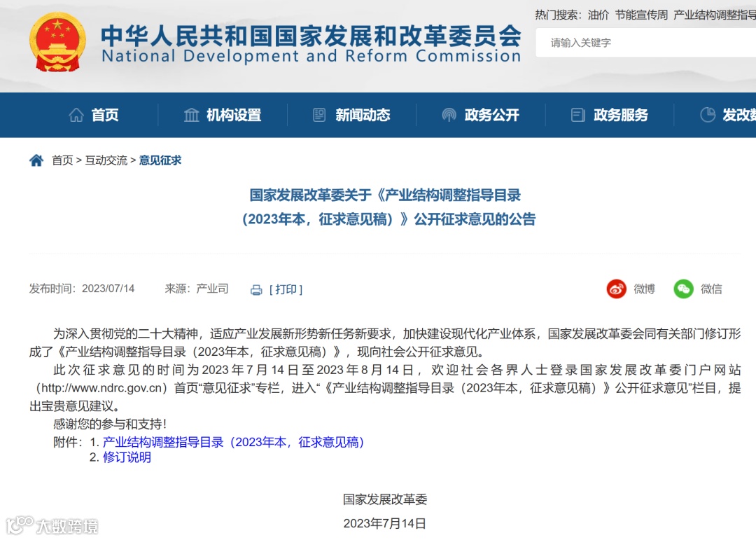Select hot search term 节能宣传周
This screenshot has width=756, height=540.
coord(641,15)
